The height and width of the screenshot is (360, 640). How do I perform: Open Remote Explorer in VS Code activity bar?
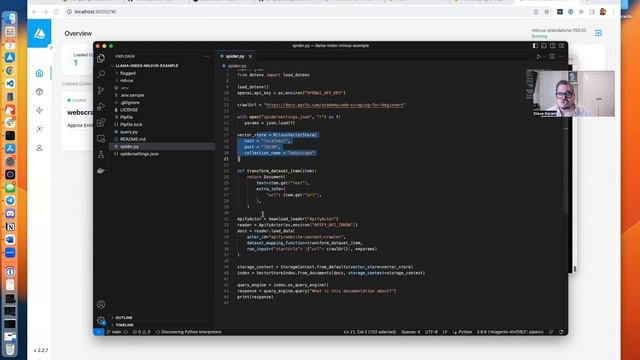click(101, 138)
